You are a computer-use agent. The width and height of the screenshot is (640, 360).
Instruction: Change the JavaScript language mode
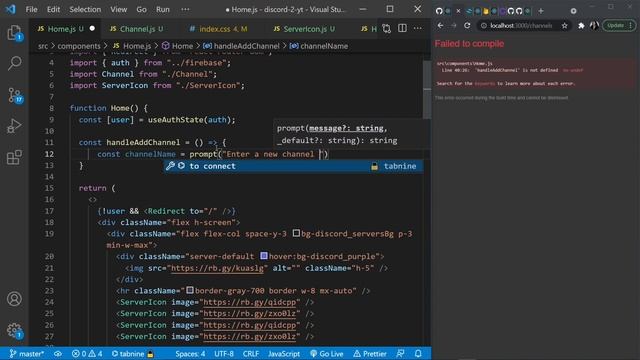[284, 354]
